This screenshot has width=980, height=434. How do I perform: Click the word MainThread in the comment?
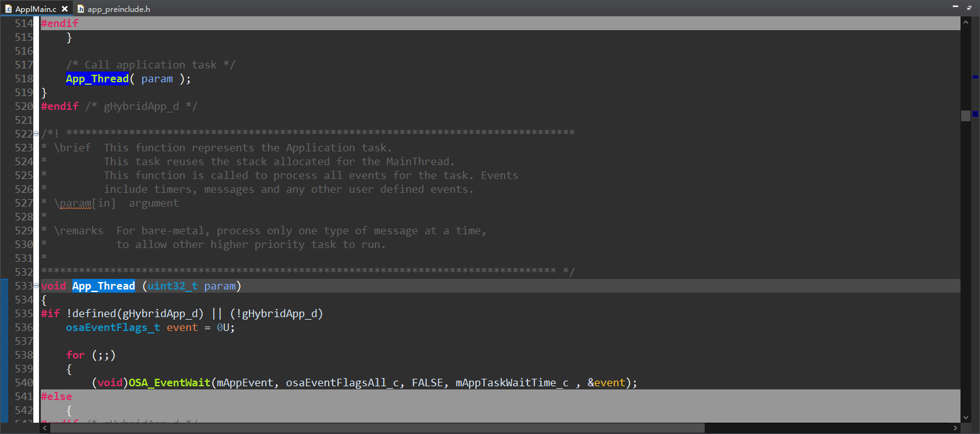pyautogui.click(x=418, y=161)
